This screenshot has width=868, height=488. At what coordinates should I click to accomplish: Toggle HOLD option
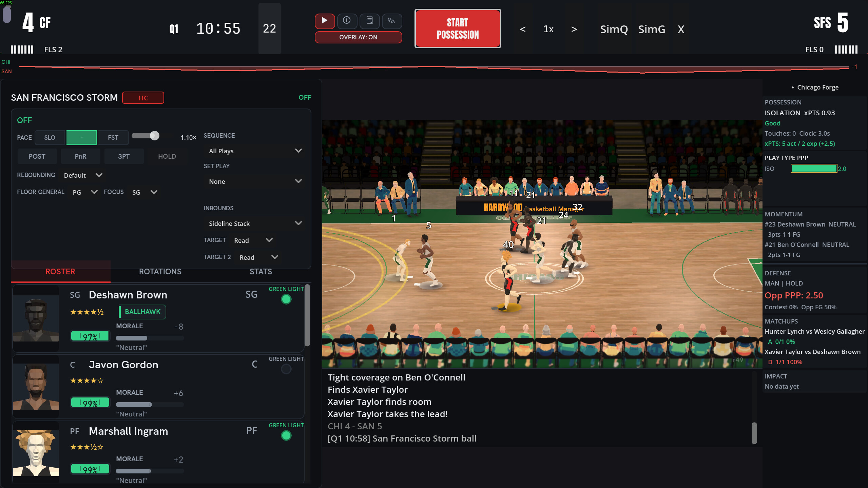coord(167,156)
